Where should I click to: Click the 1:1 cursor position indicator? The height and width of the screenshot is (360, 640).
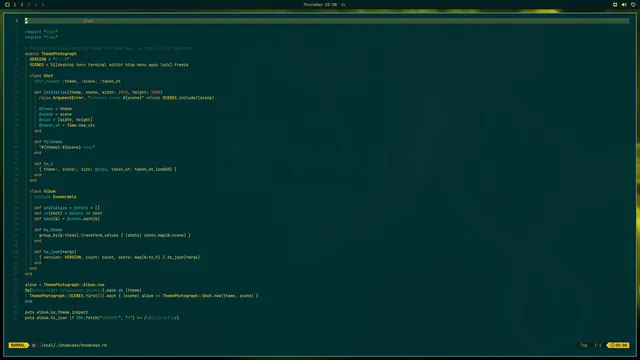[598, 345]
